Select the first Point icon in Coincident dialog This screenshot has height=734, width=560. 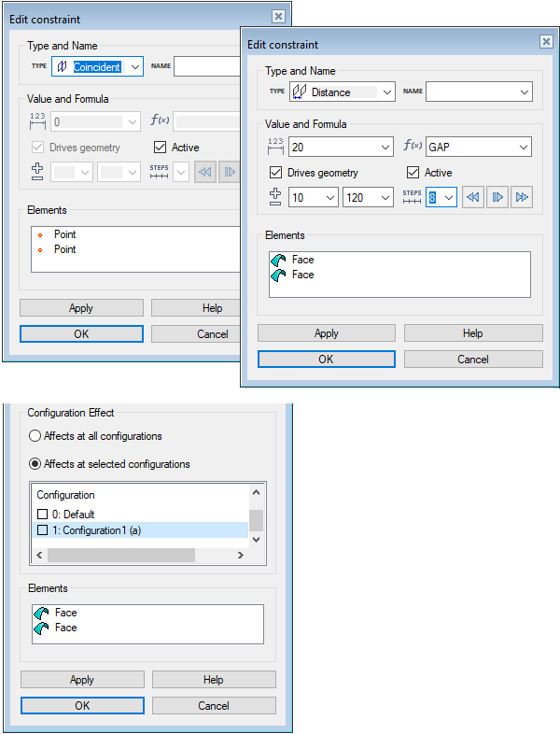point(40,234)
